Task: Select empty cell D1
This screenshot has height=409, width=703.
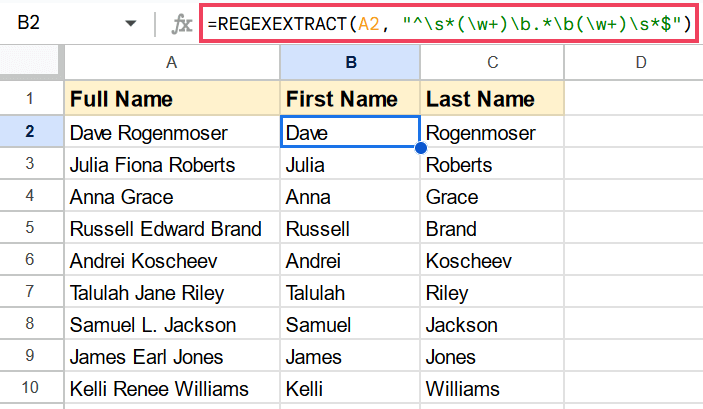Action: tap(634, 98)
